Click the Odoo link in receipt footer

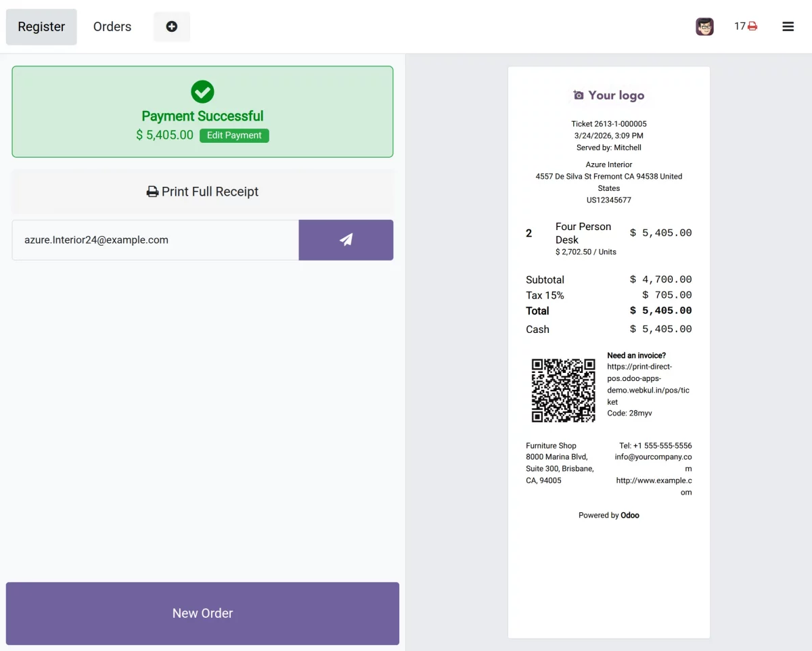[x=630, y=515]
